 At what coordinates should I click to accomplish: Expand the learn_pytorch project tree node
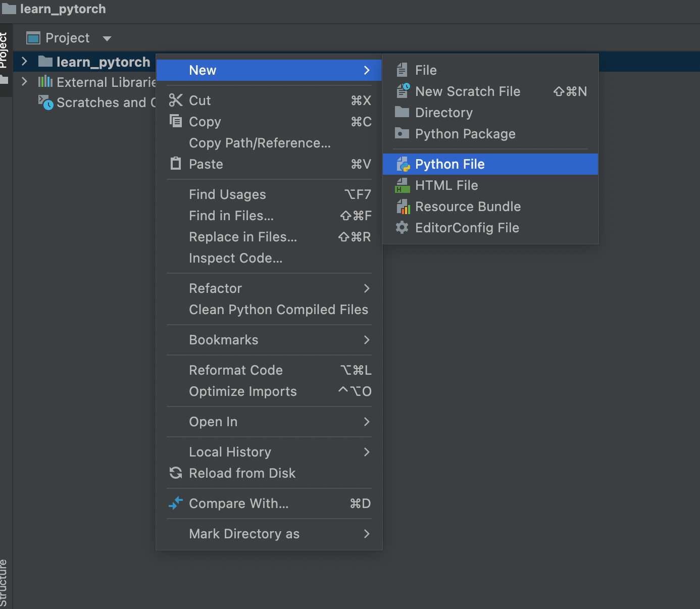pyautogui.click(x=24, y=62)
